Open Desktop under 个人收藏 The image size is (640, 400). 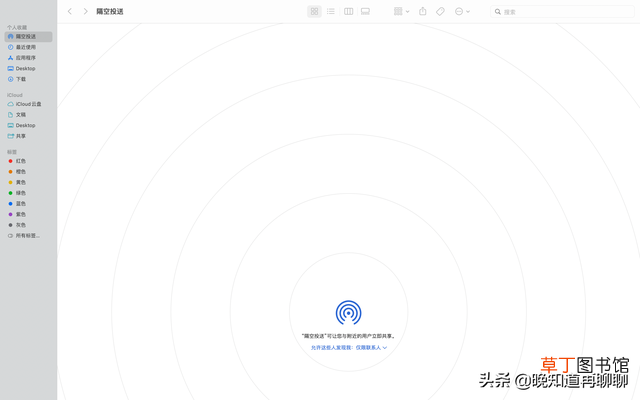(29, 69)
